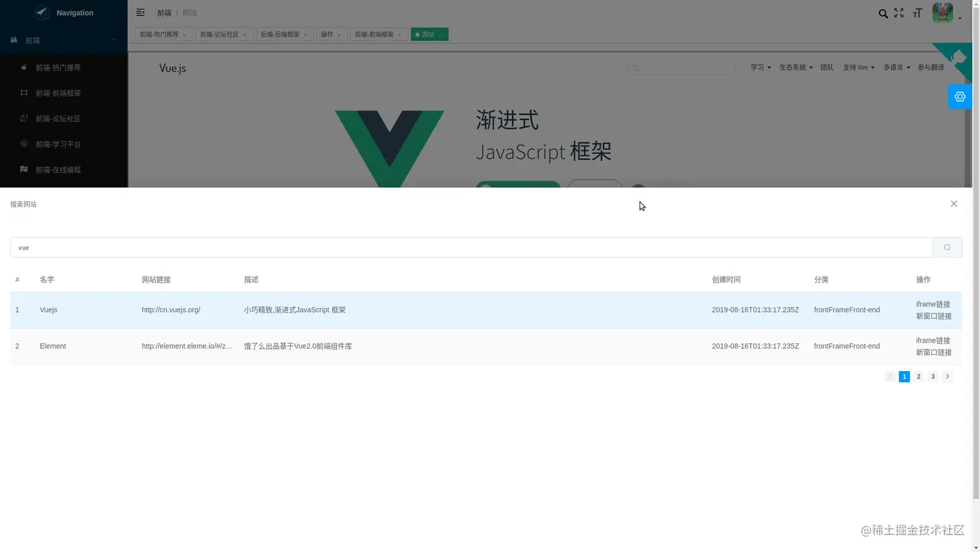The height and width of the screenshot is (552, 980).
Task: Close the 操作 tab
Action: point(339,35)
